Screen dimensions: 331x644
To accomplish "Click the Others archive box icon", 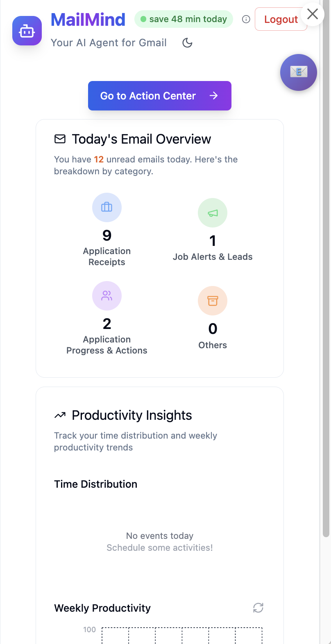I will pos(213,301).
